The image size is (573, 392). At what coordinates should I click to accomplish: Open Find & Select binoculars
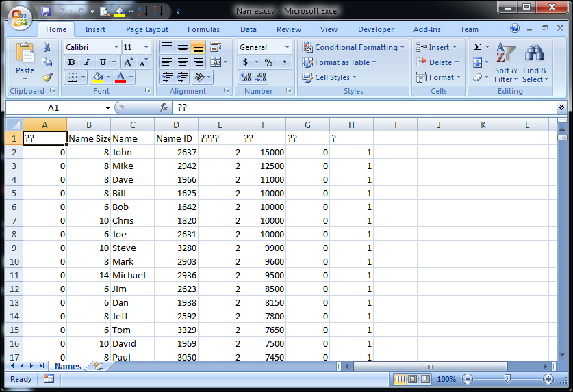(x=535, y=62)
